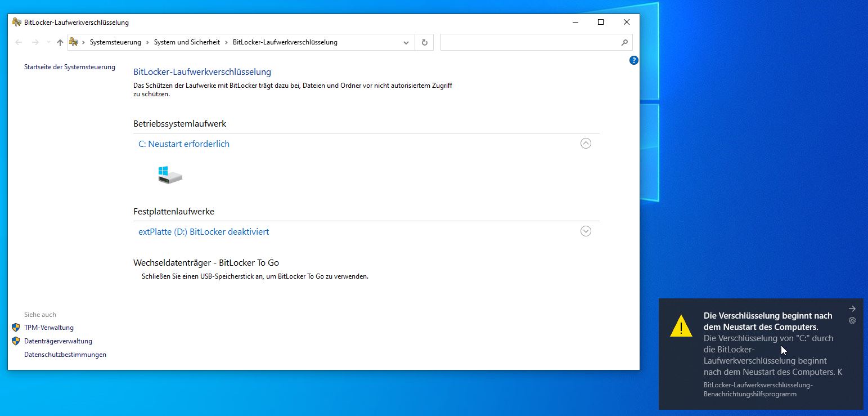Click BitLocker key icon in address bar

74,42
